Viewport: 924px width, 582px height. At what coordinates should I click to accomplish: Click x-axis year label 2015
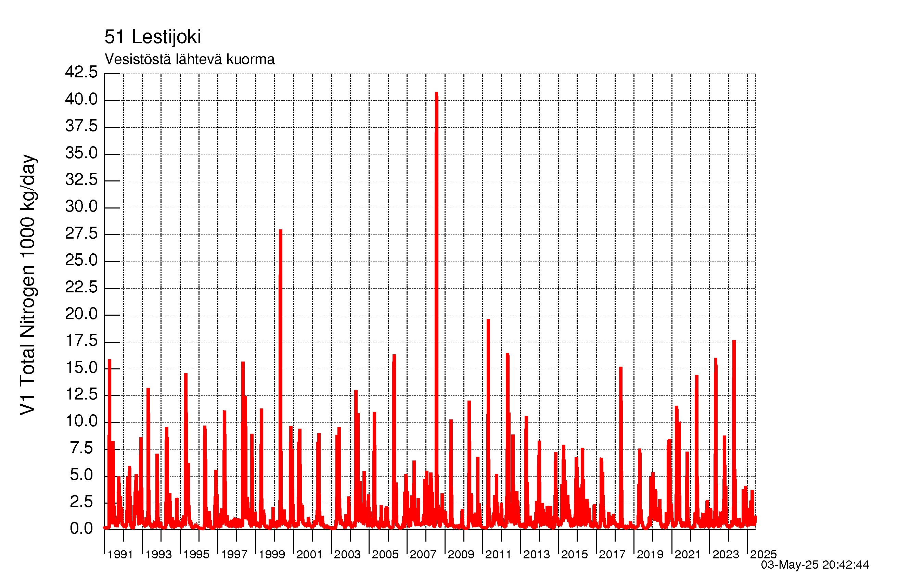[575, 554]
